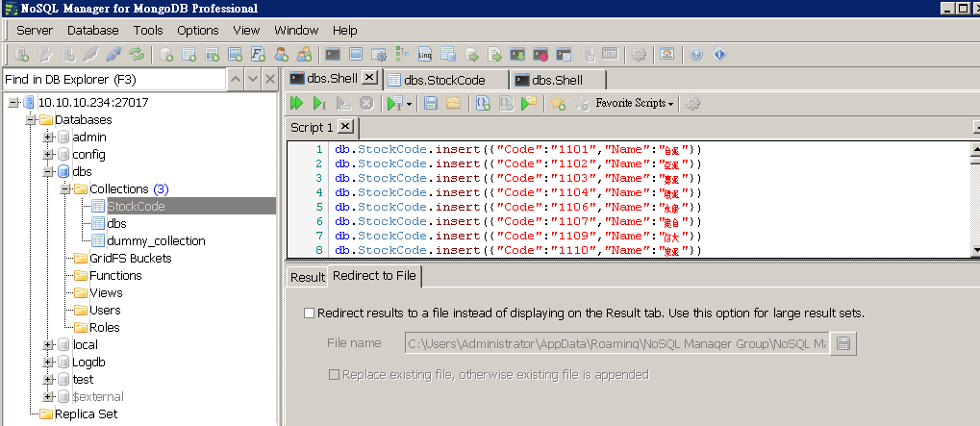Open the LINQ query tool icon
The height and width of the screenshot is (426, 980).
tap(425, 55)
